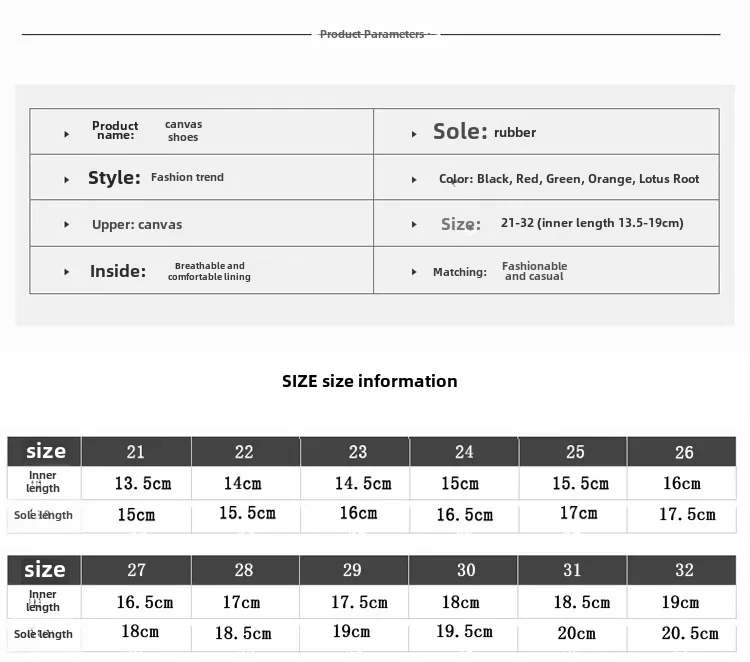This screenshot has height=662, width=750.
Task: Click the triangle bullet next to Style
Action: 67,180
